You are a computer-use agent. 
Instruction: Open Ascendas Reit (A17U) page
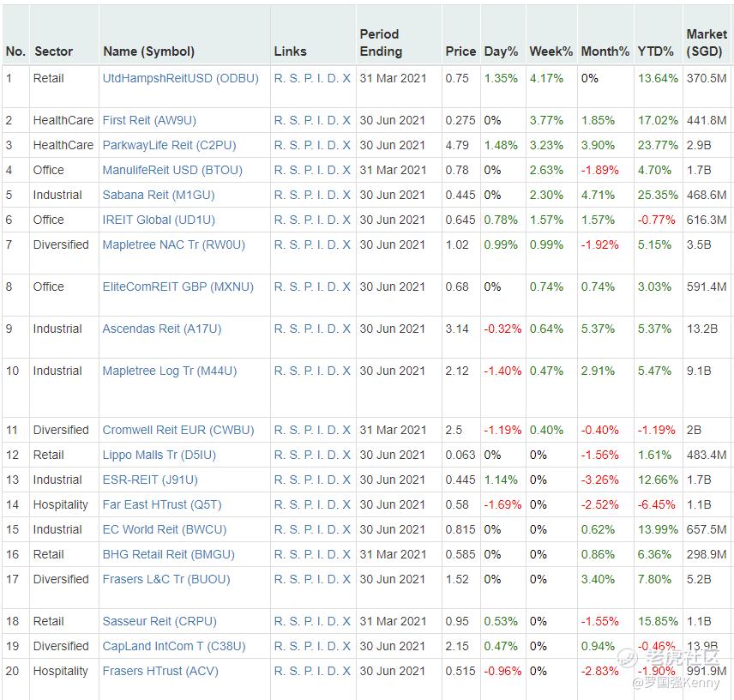[161, 329]
